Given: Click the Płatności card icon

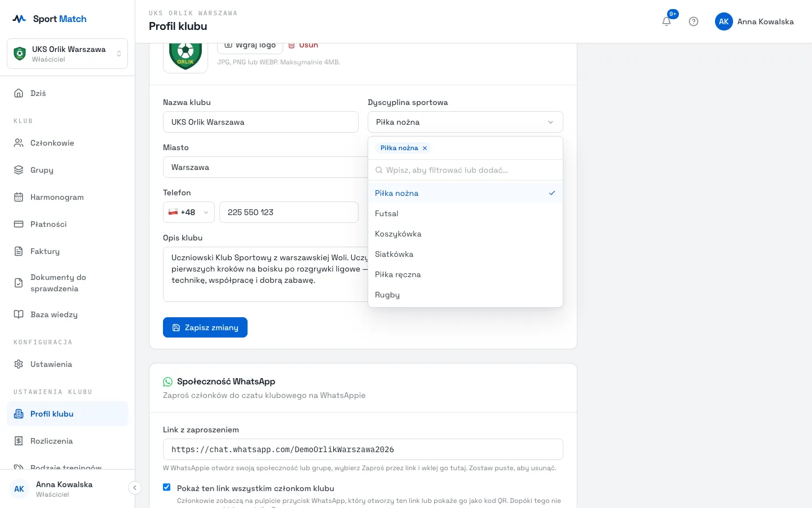Looking at the screenshot, I should click(x=19, y=224).
